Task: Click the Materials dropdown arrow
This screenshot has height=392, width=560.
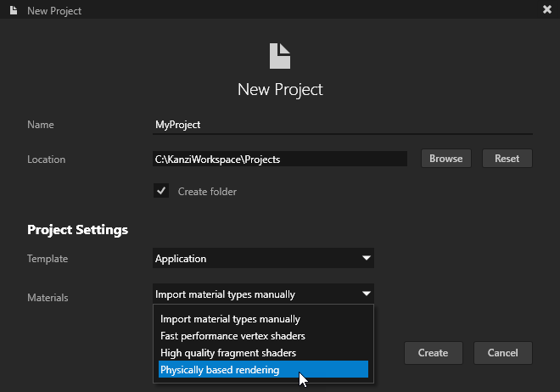Action: coord(366,294)
